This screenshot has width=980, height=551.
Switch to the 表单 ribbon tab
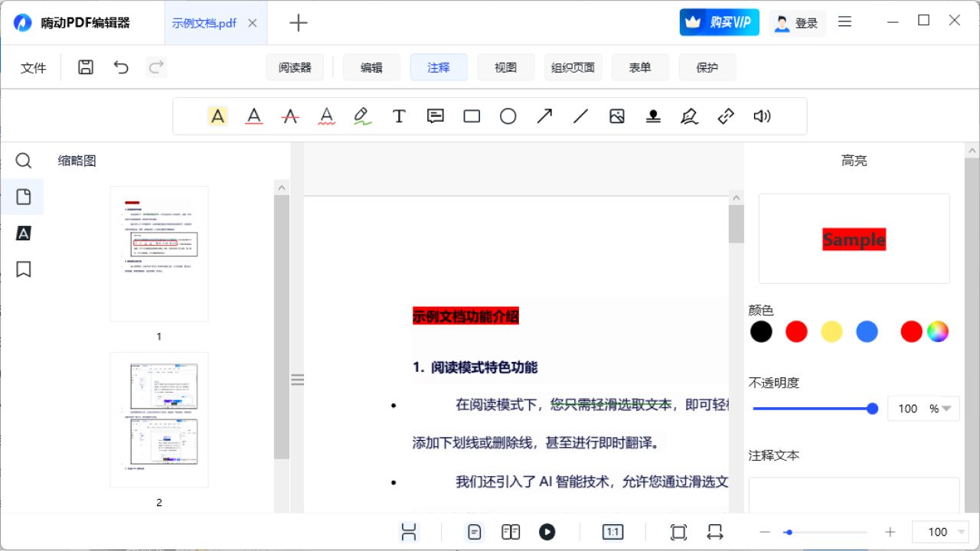click(640, 67)
